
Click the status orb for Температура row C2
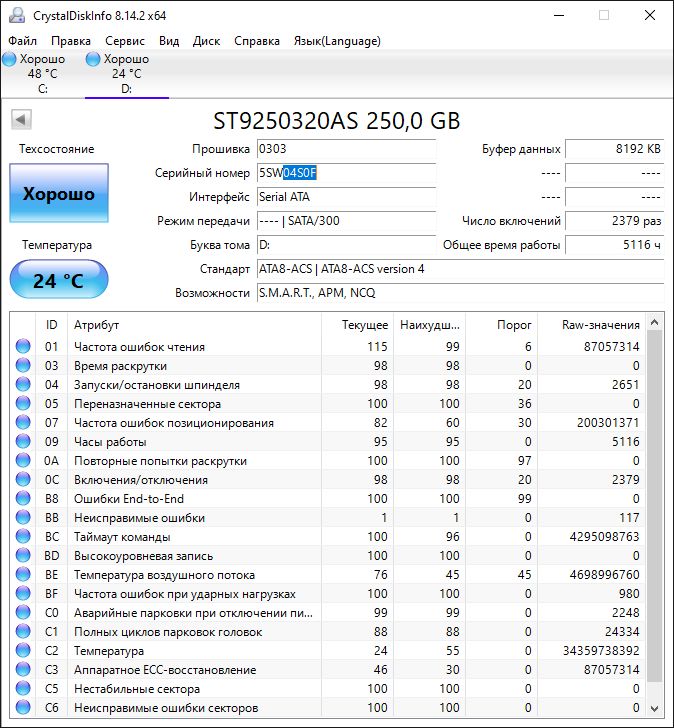pos(23,651)
